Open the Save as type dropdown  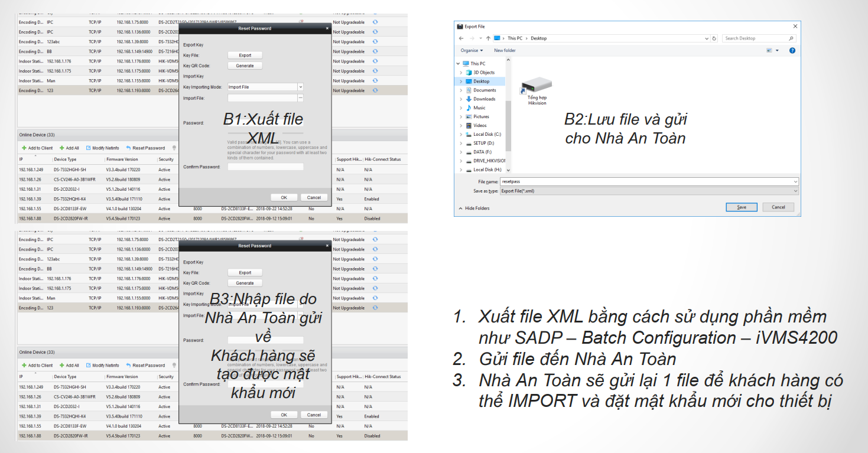pyautogui.click(x=795, y=191)
